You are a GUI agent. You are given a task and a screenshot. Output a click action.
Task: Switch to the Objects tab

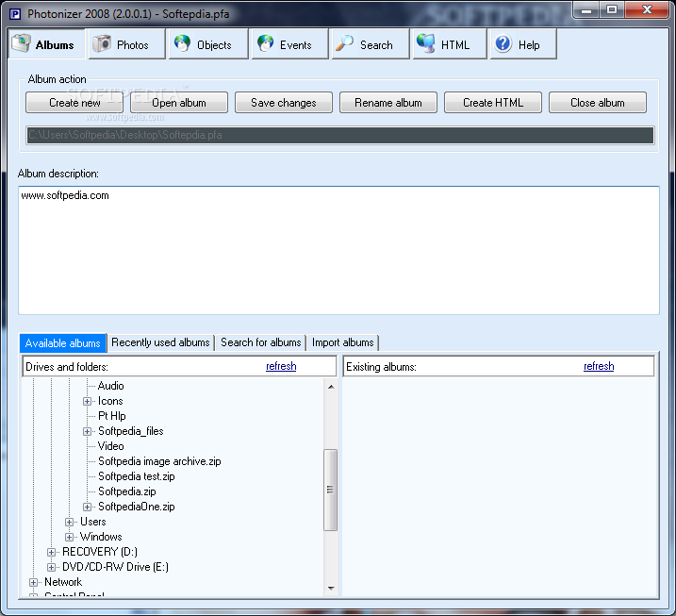click(x=208, y=44)
